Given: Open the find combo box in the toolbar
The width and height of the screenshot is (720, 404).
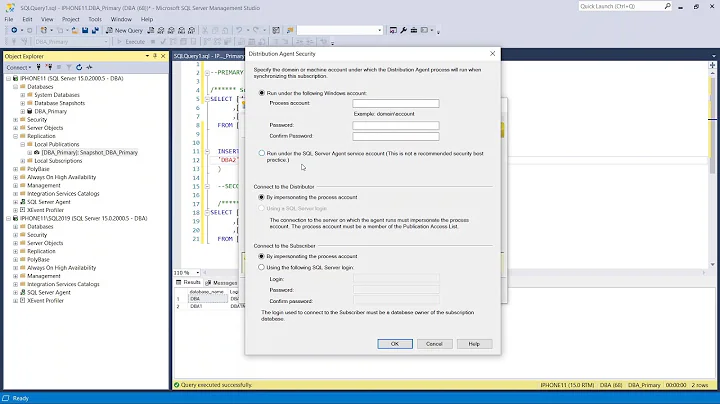Looking at the screenshot, I should coord(340,30).
